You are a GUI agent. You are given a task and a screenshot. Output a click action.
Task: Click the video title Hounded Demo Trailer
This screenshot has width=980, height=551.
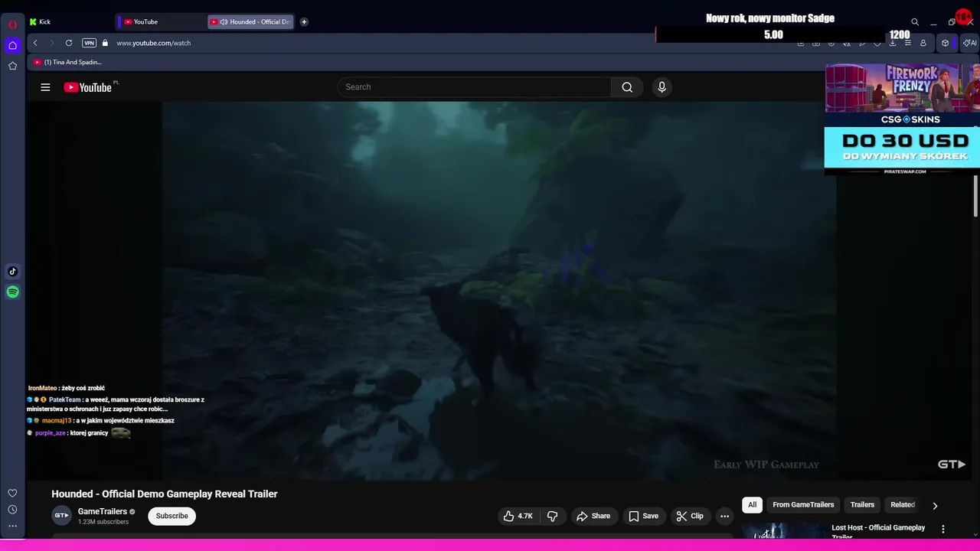tap(165, 494)
